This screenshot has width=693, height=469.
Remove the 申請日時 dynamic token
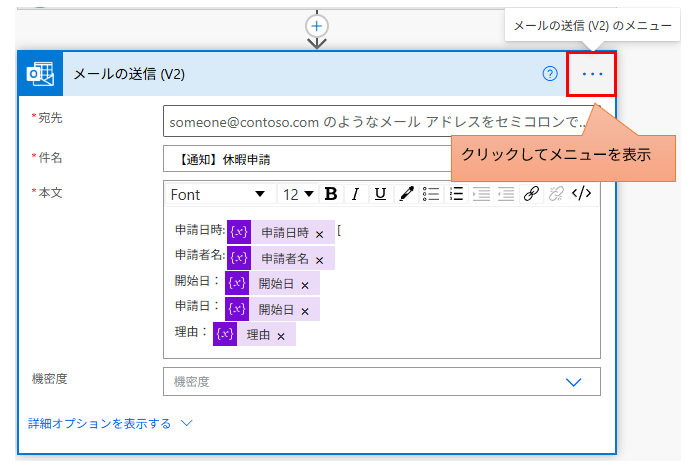pos(320,234)
